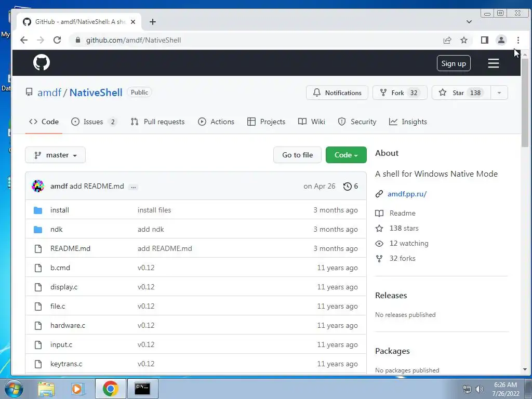Open the Insights tab
The height and width of the screenshot is (399, 532).
click(408, 122)
